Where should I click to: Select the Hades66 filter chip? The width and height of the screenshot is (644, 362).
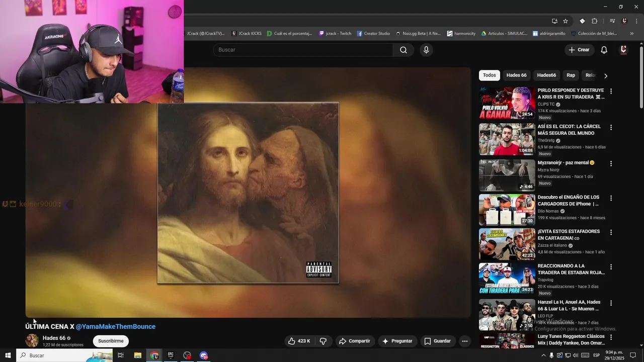tap(546, 75)
